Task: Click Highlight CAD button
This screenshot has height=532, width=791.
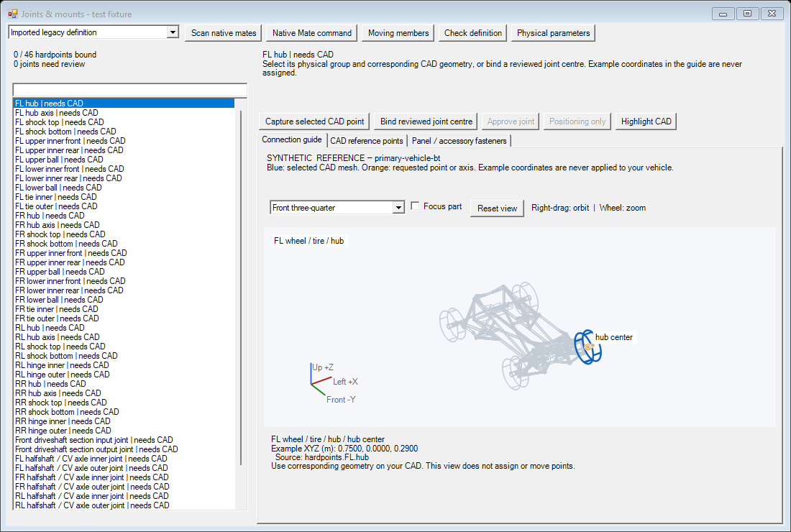Action: click(646, 121)
